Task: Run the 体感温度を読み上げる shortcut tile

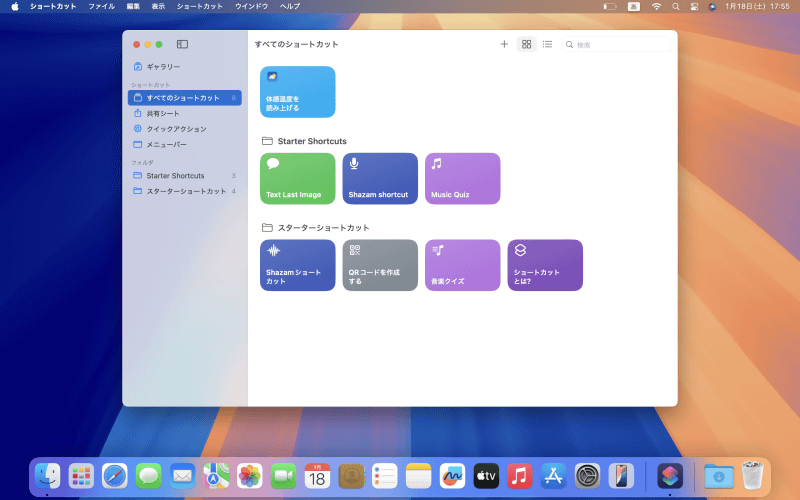Action: 297,92
